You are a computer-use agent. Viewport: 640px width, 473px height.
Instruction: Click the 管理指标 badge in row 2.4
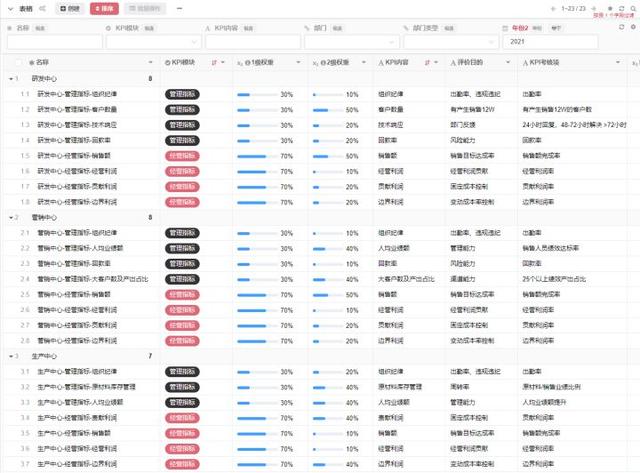pos(182,279)
